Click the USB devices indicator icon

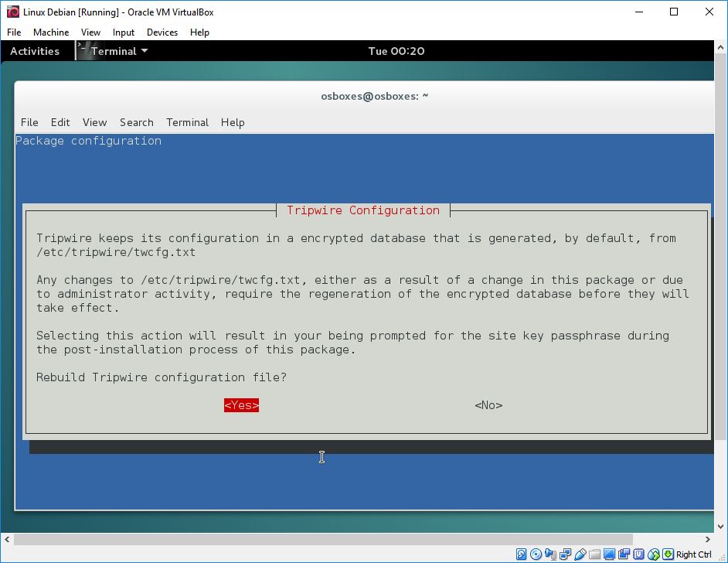coord(580,554)
